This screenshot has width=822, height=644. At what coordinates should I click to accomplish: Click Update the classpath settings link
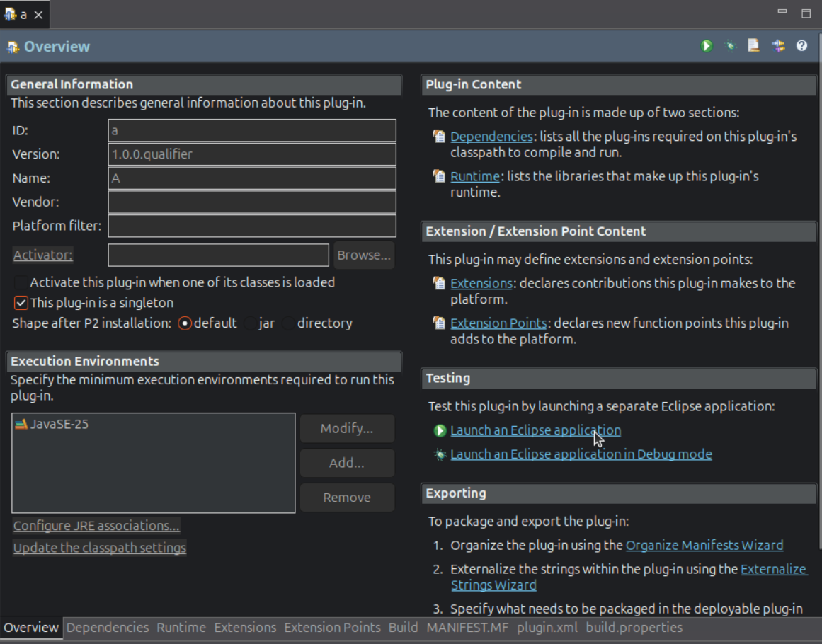(100, 548)
